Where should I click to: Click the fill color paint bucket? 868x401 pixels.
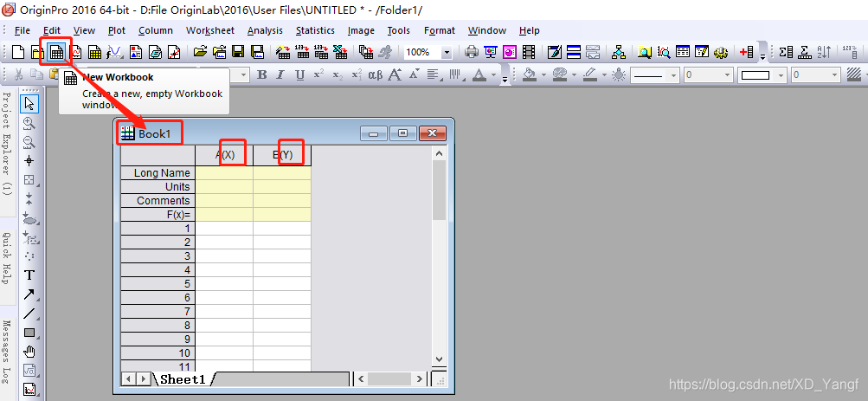click(530, 74)
